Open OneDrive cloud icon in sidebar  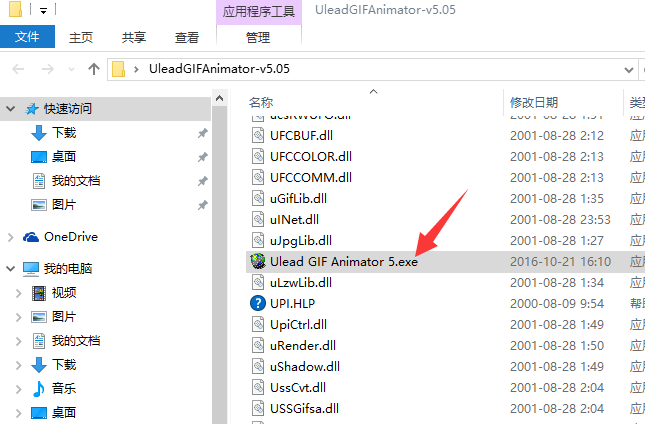coord(31,237)
